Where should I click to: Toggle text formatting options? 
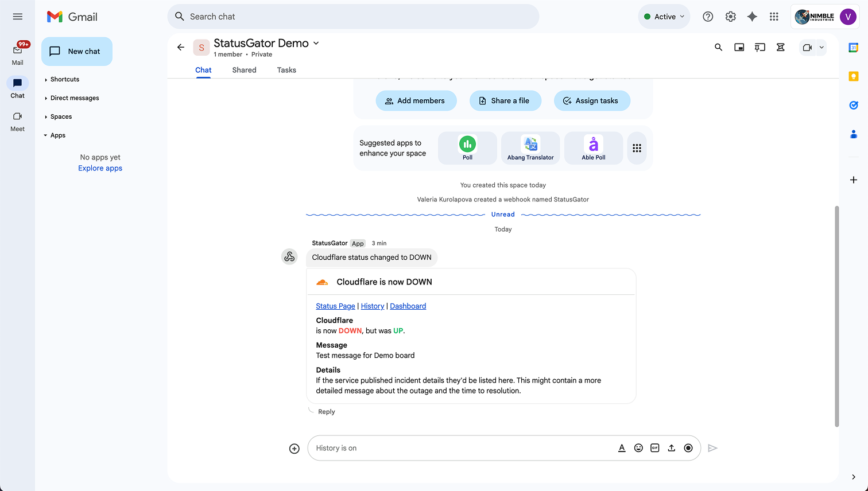pos(622,449)
